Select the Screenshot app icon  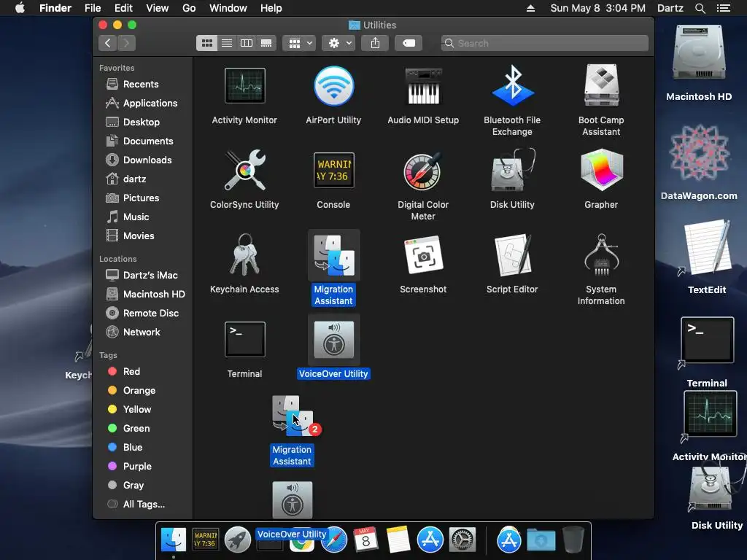point(423,254)
